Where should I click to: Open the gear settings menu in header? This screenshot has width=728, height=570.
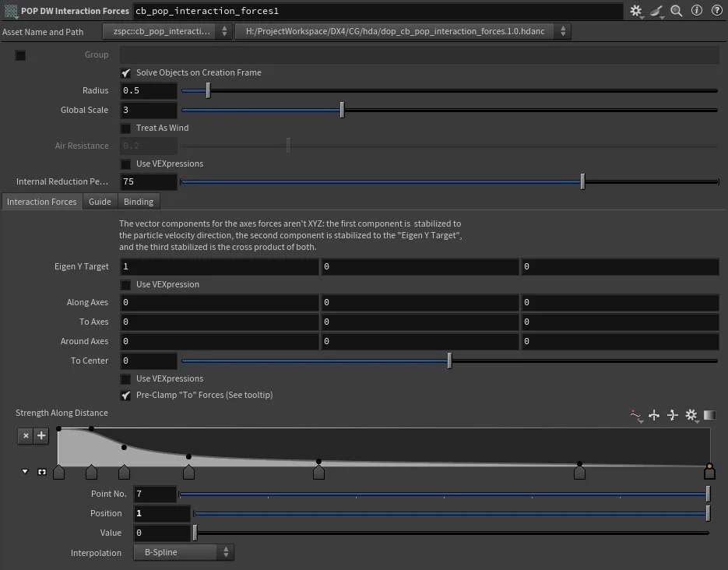[x=636, y=11]
